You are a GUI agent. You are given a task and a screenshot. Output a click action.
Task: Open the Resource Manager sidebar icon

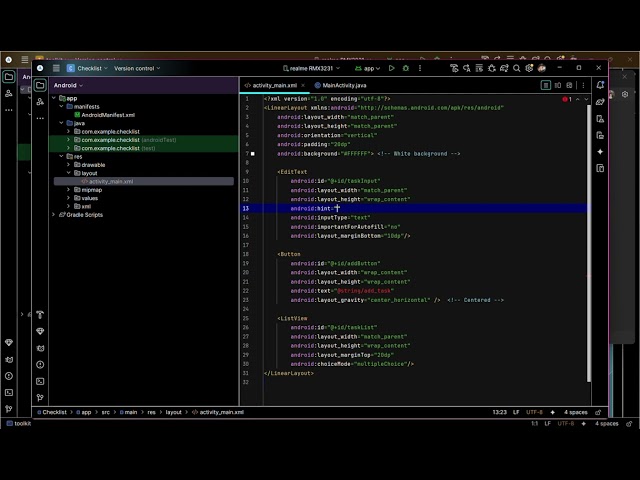tap(40, 102)
